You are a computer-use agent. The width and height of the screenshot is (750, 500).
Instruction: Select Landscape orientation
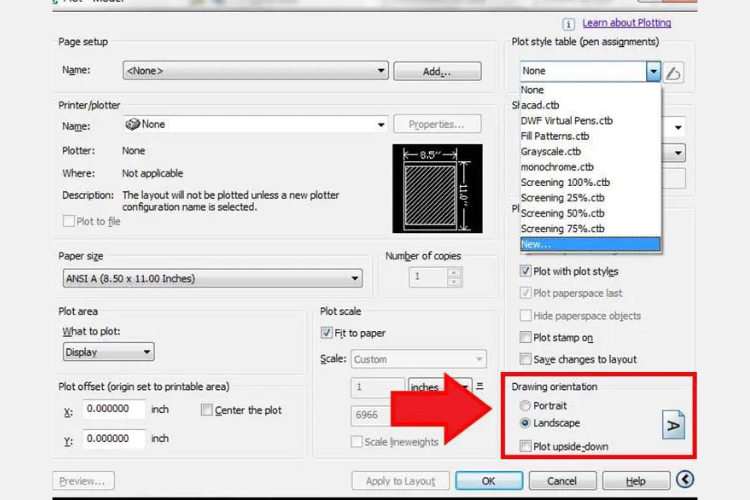click(x=525, y=423)
